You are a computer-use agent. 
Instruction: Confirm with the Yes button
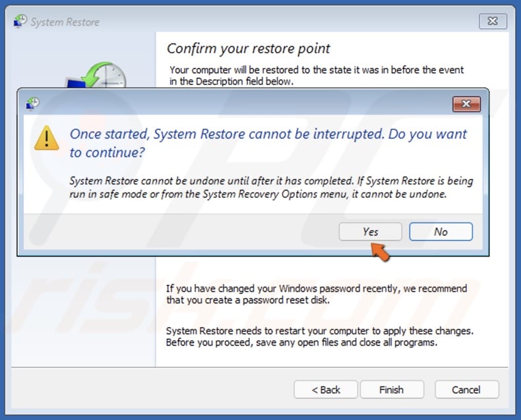point(370,231)
